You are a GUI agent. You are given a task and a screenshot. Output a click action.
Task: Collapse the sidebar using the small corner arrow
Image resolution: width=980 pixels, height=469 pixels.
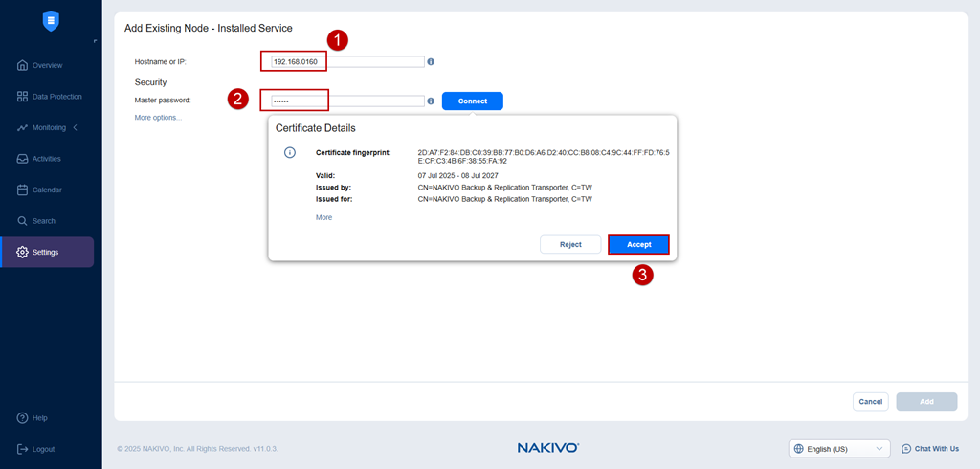95,41
